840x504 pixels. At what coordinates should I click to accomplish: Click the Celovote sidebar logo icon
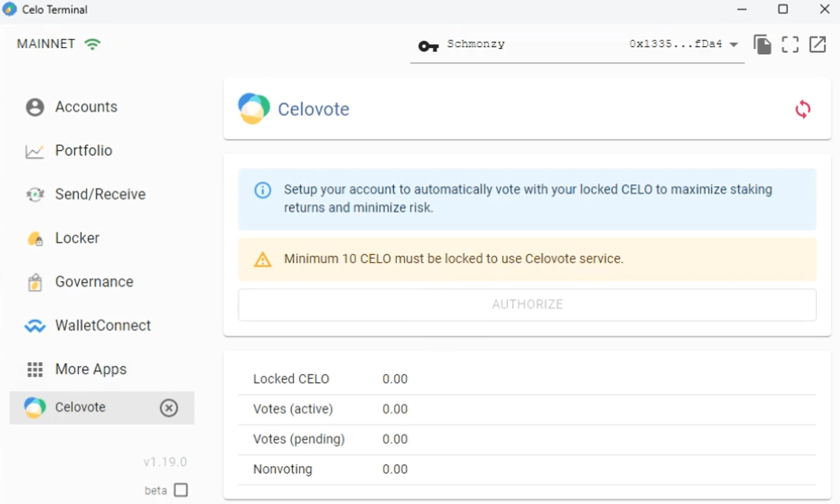coord(35,408)
